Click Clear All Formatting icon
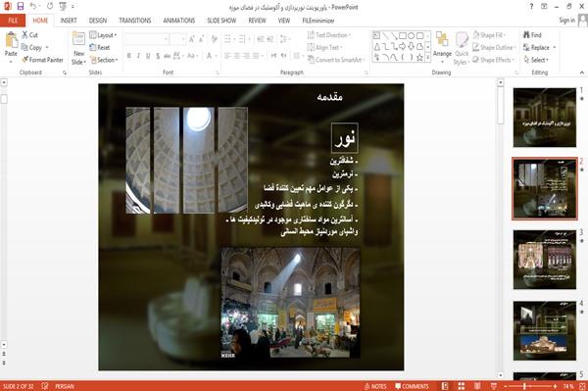The height and width of the screenshot is (391, 588). click(214, 39)
